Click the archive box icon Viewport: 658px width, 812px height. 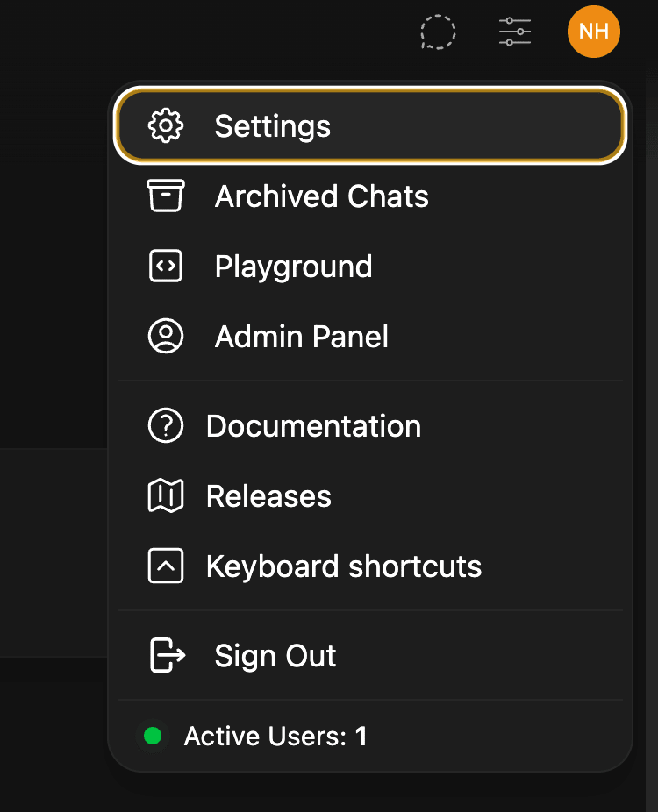(x=166, y=196)
